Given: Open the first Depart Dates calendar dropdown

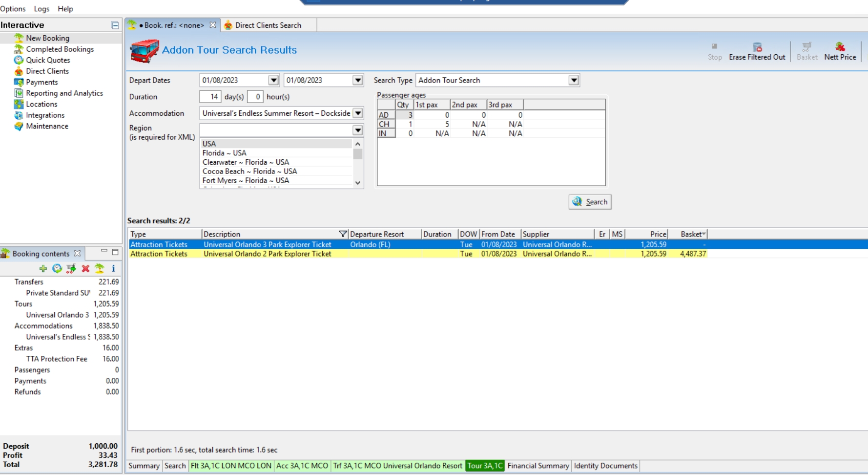Looking at the screenshot, I should pos(273,80).
